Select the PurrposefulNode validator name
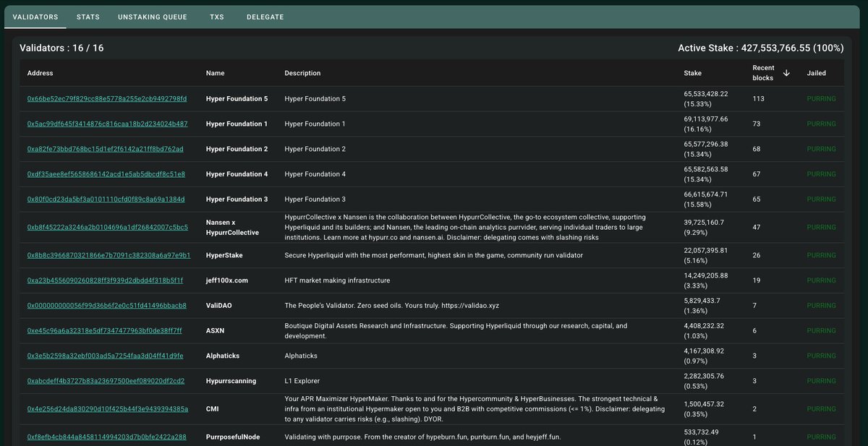This screenshot has height=446, width=868. click(x=234, y=437)
